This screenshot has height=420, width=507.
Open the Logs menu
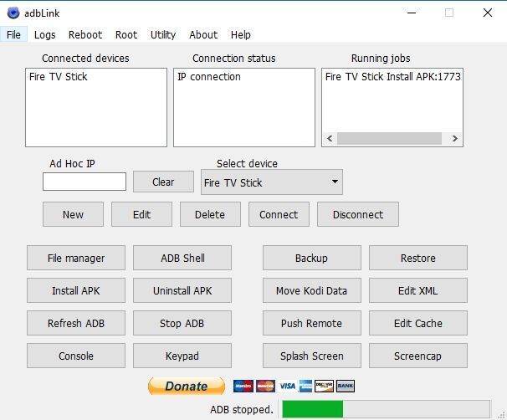pyautogui.click(x=45, y=35)
